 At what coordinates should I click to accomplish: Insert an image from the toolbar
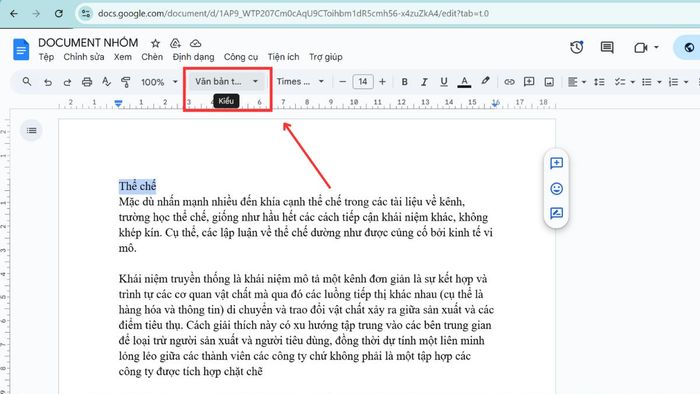549,82
